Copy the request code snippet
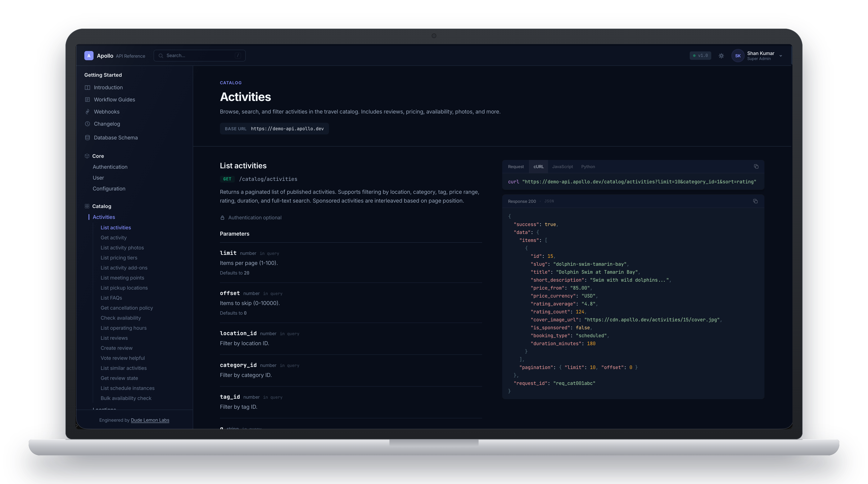 pyautogui.click(x=756, y=167)
